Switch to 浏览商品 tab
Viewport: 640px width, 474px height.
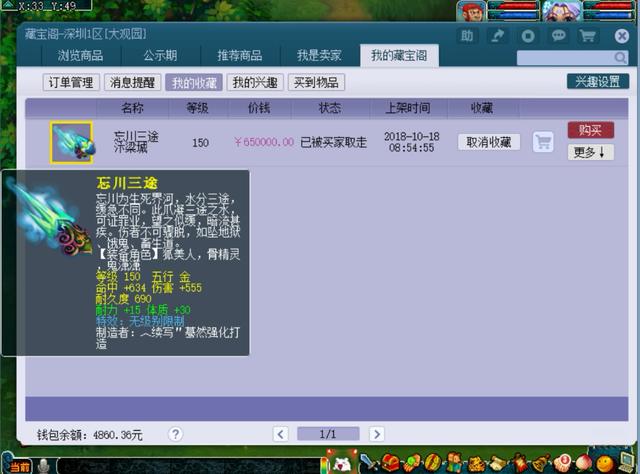coord(88,56)
